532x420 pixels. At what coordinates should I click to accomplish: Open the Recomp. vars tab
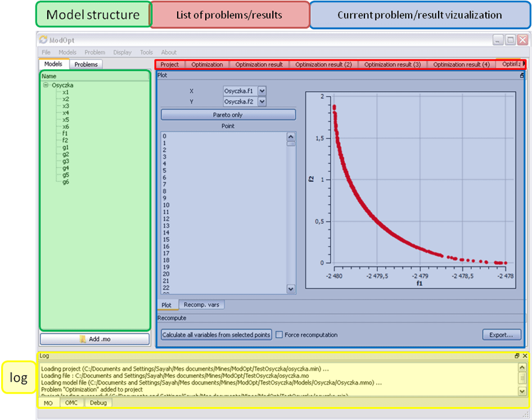pyautogui.click(x=202, y=305)
